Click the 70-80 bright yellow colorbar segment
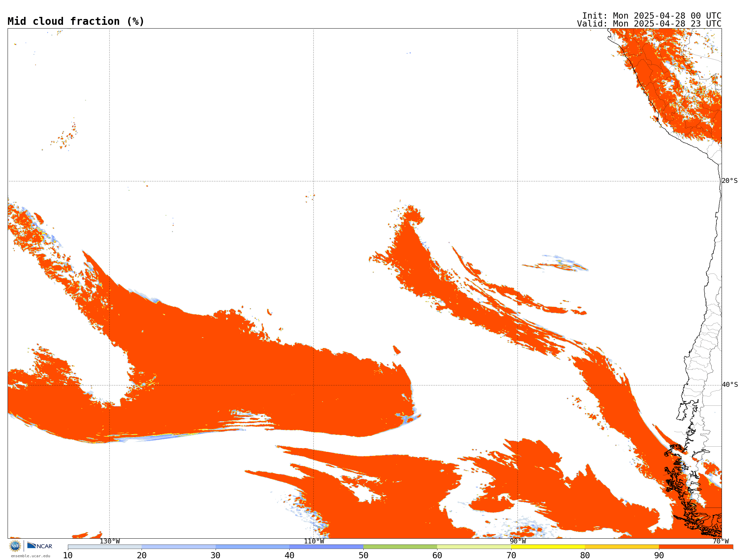 point(548,547)
